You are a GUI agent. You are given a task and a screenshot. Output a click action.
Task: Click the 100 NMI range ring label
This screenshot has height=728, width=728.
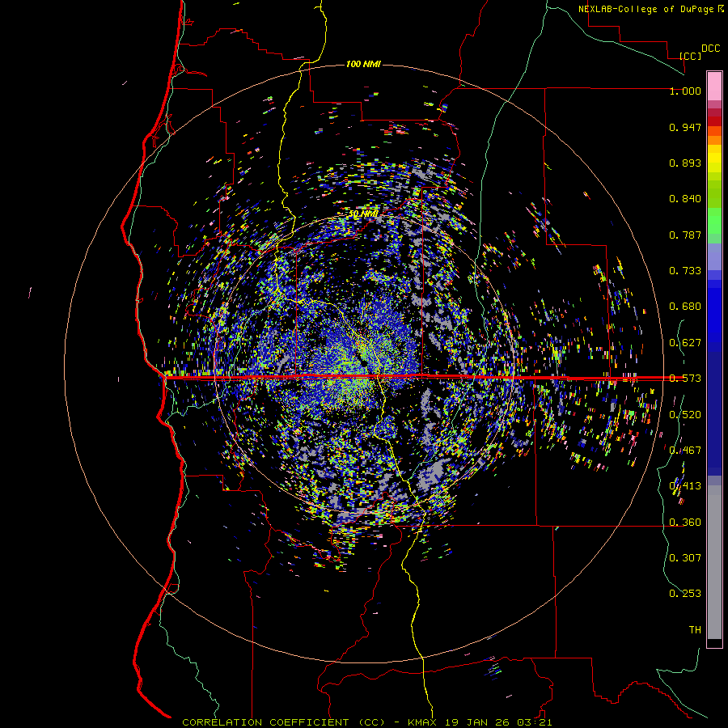[363, 64]
